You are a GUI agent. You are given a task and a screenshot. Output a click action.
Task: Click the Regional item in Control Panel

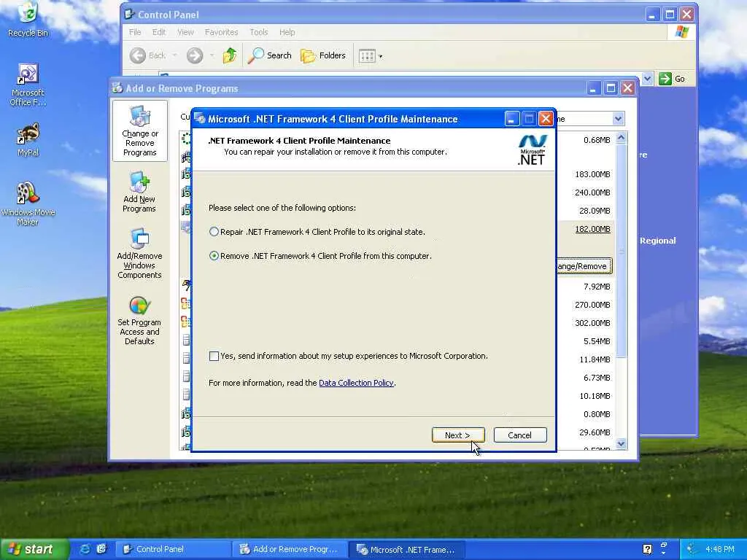pyautogui.click(x=657, y=241)
